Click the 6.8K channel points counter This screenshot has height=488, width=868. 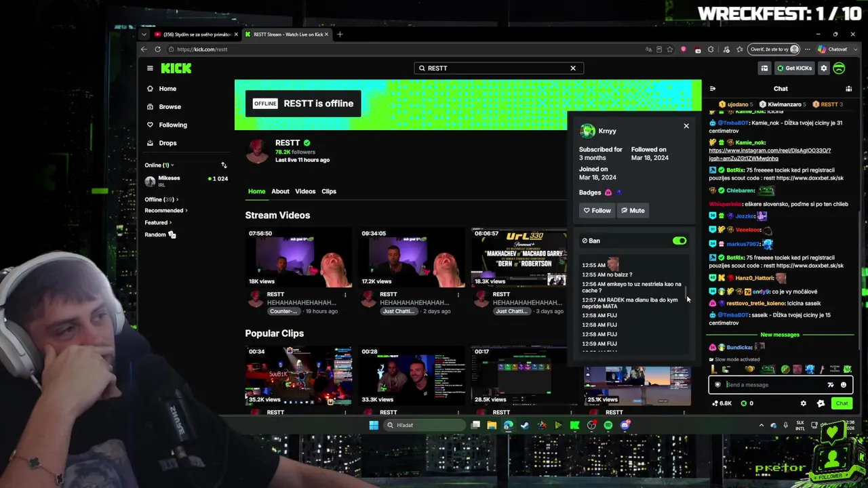point(722,403)
